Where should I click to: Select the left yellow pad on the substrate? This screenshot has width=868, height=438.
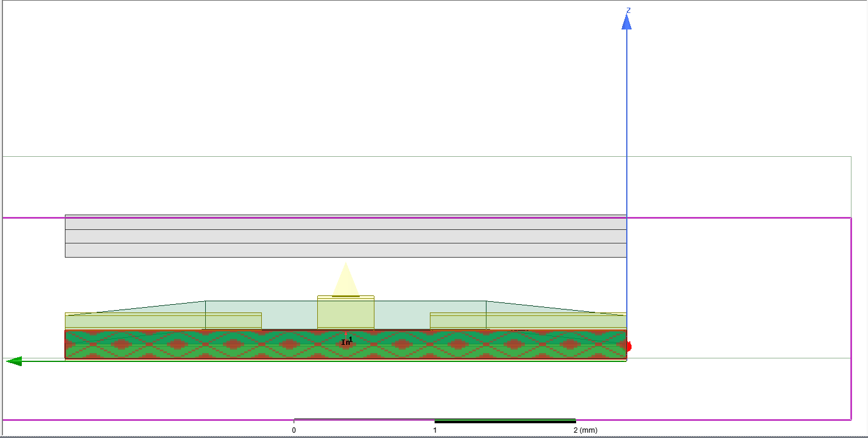pyautogui.click(x=163, y=321)
